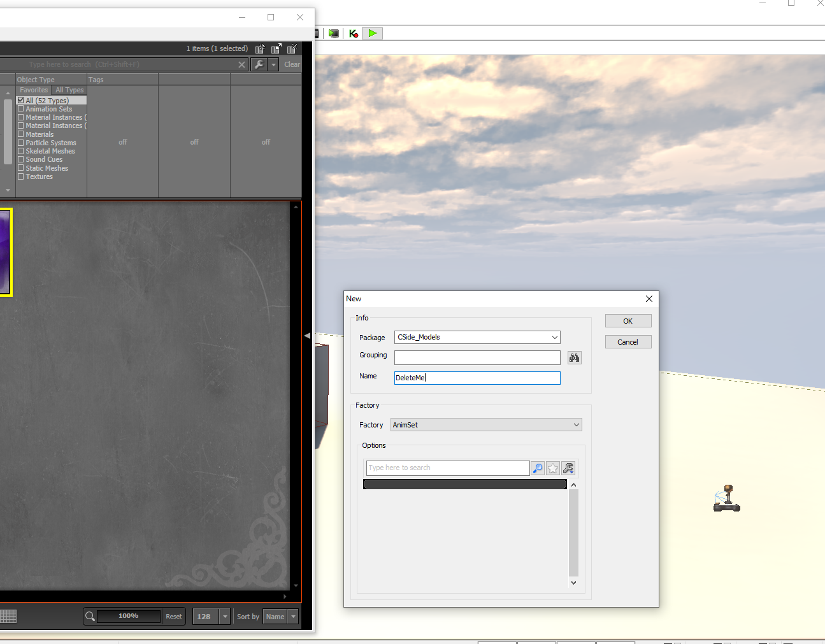This screenshot has width=825, height=644.
Task: Open the Factory dropdown AnimSet
Action: pos(486,425)
